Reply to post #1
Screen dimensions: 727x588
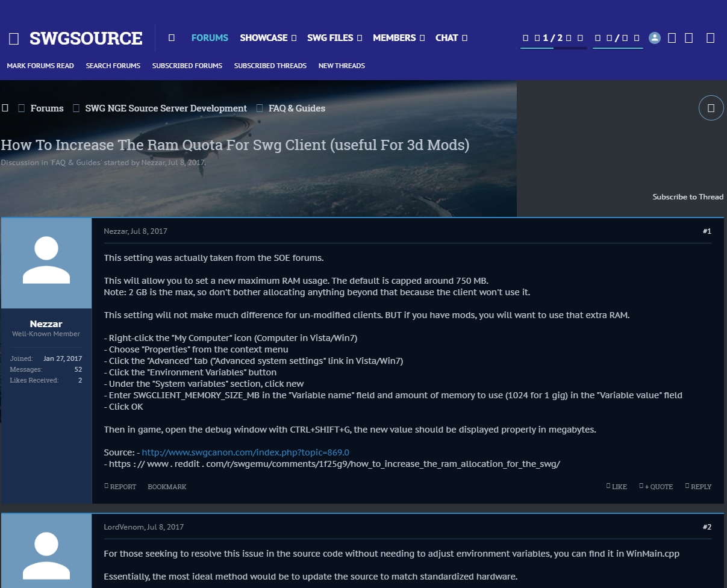pyautogui.click(x=698, y=487)
